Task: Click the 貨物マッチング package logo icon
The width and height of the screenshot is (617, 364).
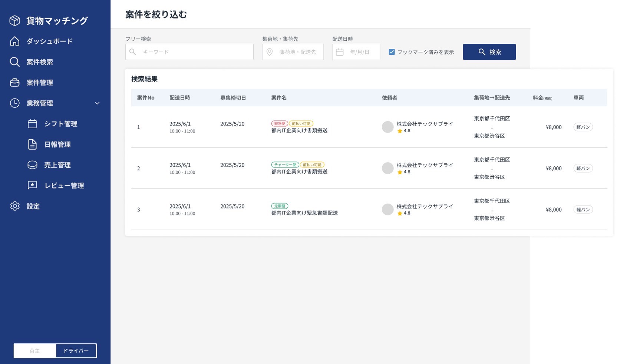Action: (15, 20)
